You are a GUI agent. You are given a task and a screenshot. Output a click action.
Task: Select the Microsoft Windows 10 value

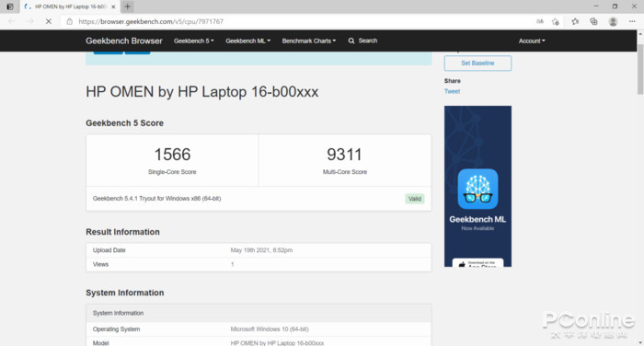click(x=270, y=329)
